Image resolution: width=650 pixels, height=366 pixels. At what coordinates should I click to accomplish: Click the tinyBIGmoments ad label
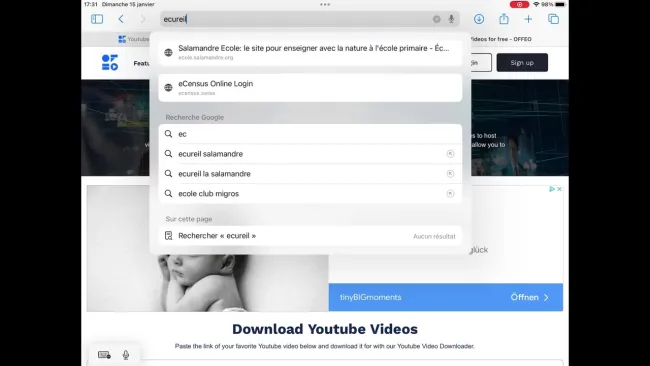pos(371,297)
